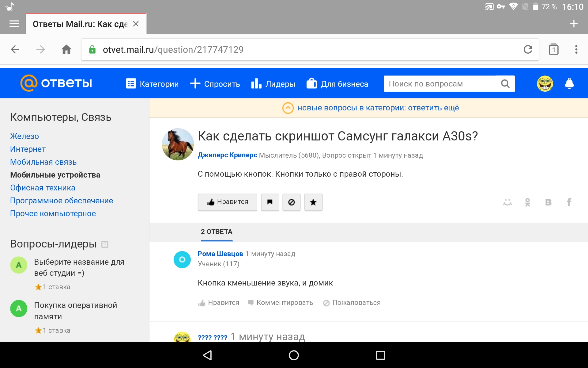Click Пожаловаться on Рома Шевцов's answer
This screenshot has height=368, width=588.
352,303
